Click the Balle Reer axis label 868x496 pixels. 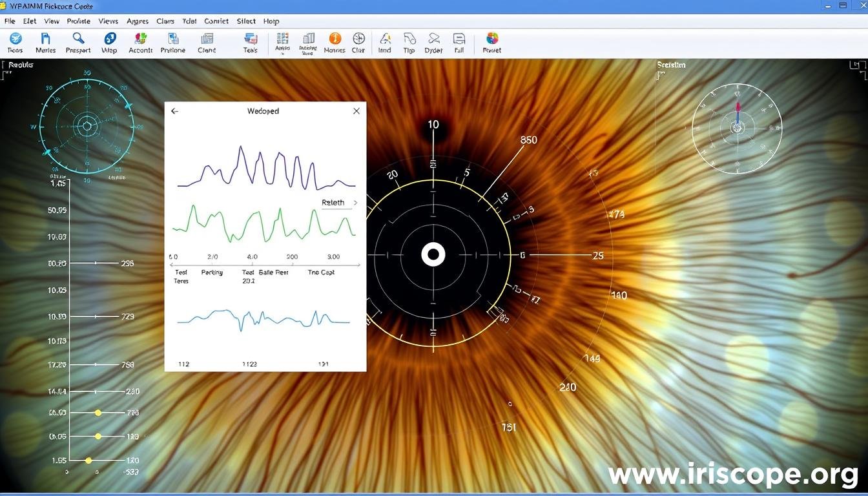pyautogui.click(x=274, y=273)
